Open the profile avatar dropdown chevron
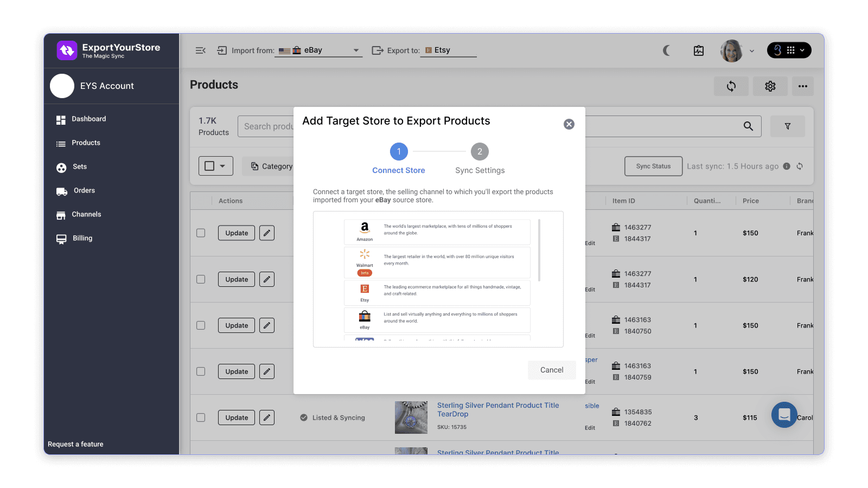Screen dimensions: 868x488 752,50
